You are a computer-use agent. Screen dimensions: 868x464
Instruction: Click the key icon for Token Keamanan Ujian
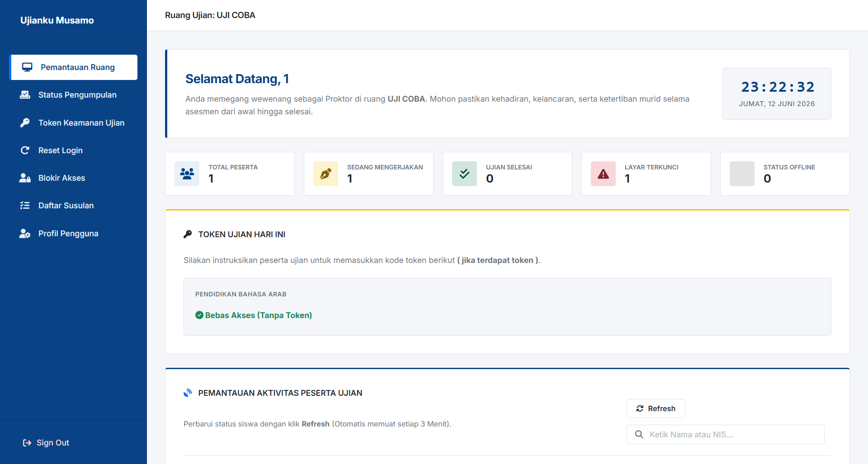coord(25,123)
